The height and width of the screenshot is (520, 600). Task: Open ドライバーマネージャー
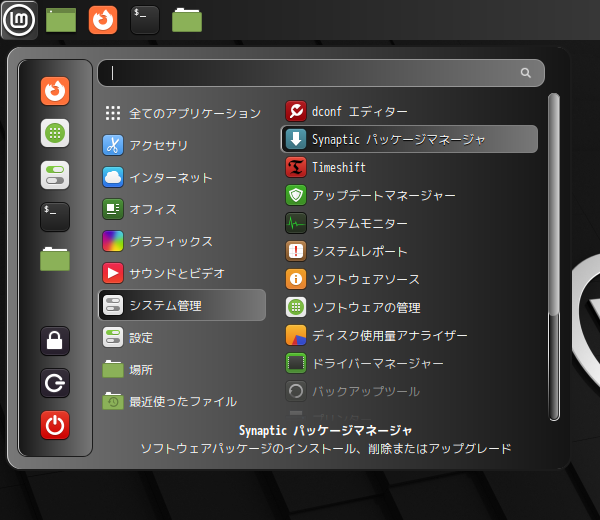pos(409,363)
